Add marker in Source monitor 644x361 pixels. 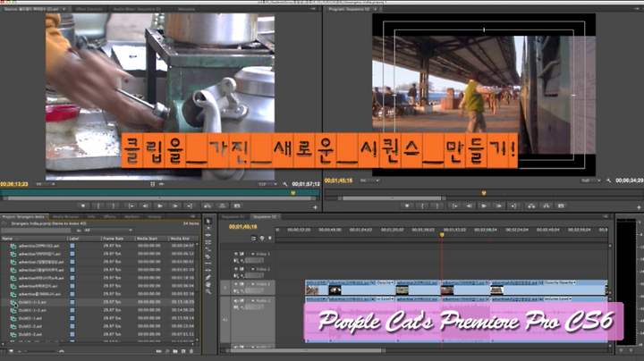coord(83,206)
